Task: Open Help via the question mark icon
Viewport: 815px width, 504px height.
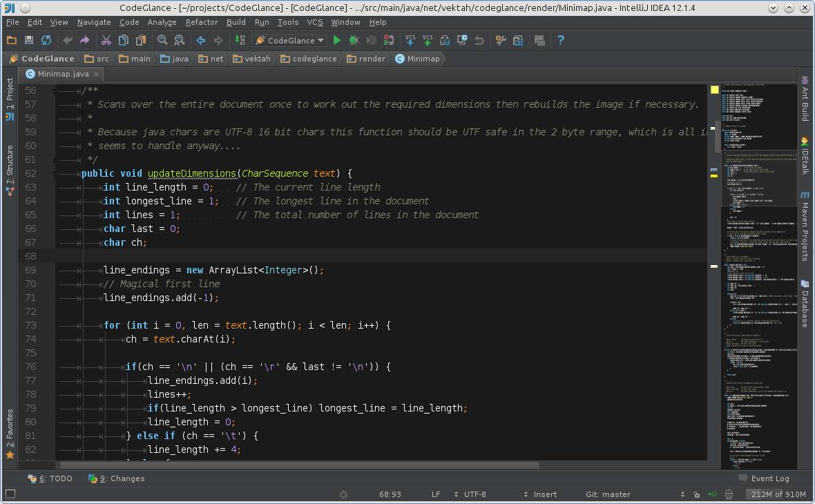Action: point(560,40)
